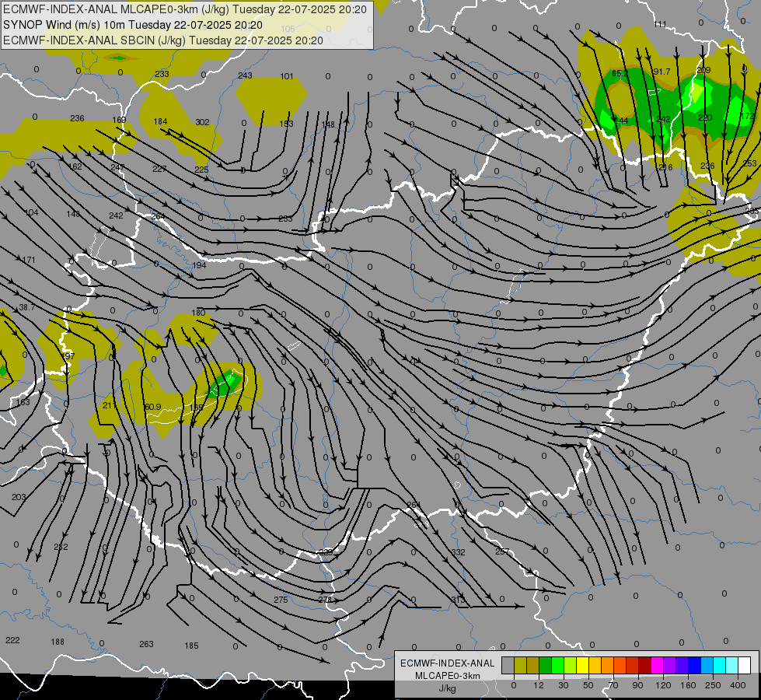Screen dimensions: 761x700
Task: Click the legend tick value 70
Action: point(613,685)
